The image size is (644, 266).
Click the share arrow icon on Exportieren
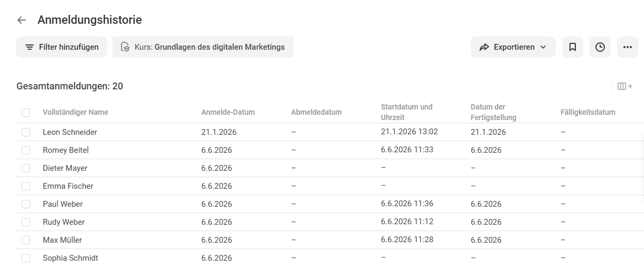484,47
